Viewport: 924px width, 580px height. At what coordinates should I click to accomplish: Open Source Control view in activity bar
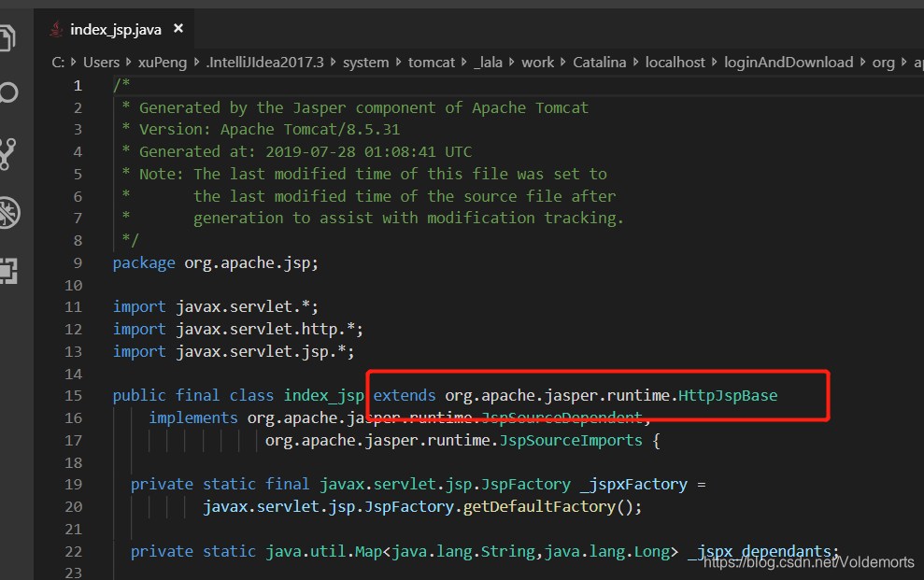pos(7,154)
